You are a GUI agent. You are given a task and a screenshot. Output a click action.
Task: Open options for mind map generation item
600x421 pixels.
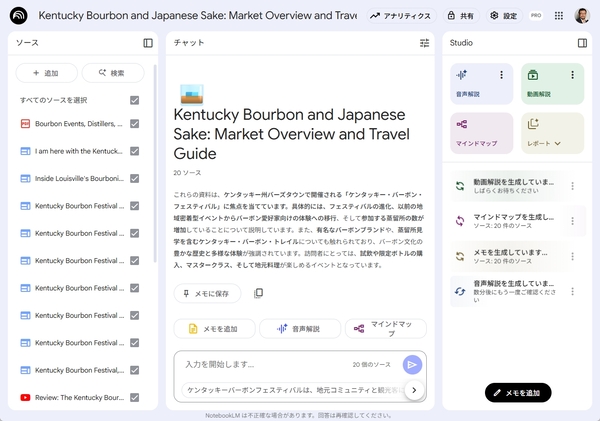tap(572, 220)
